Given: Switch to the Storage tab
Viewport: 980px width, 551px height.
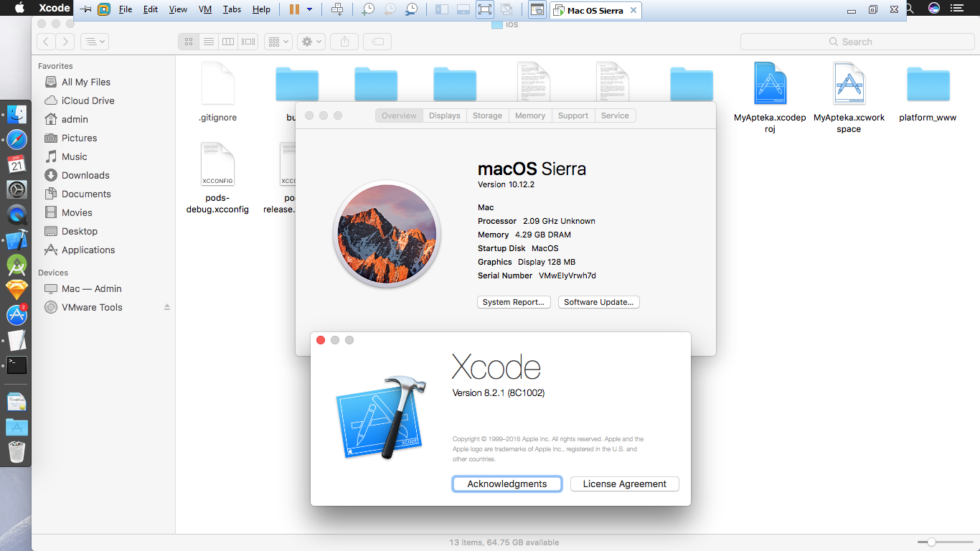Looking at the screenshot, I should click(x=488, y=116).
